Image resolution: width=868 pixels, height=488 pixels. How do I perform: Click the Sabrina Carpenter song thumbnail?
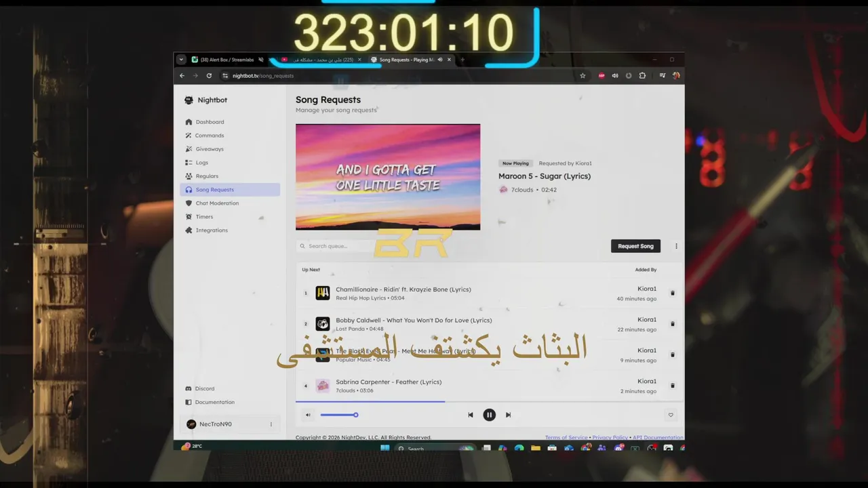pos(323,386)
